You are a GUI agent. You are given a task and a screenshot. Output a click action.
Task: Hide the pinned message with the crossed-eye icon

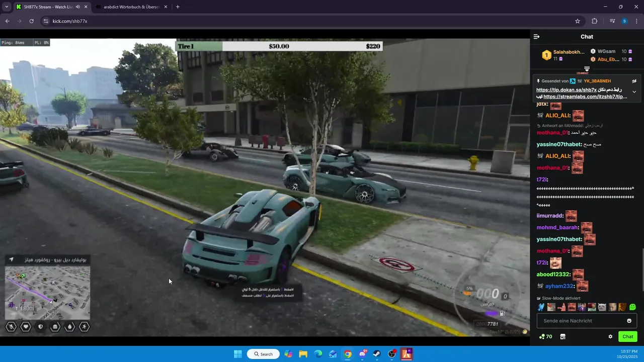[x=634, y=81]
